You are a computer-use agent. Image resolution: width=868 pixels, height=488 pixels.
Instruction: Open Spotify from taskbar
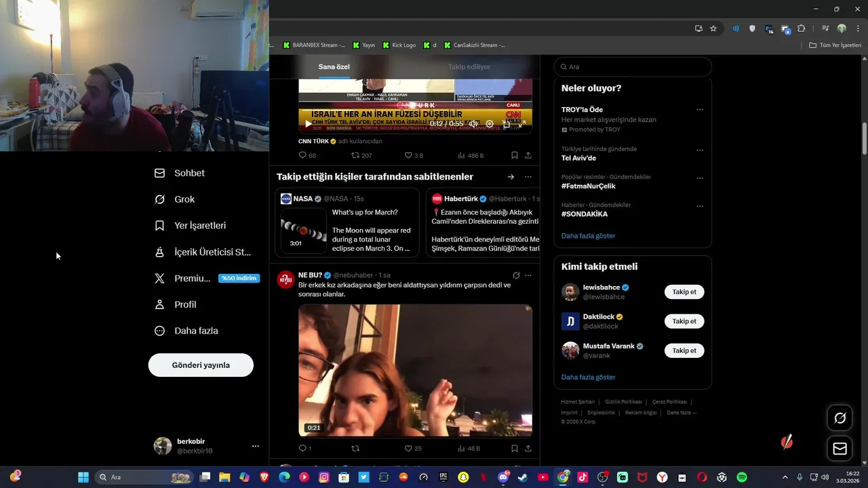pyautogui.click(x=742, y=477)
